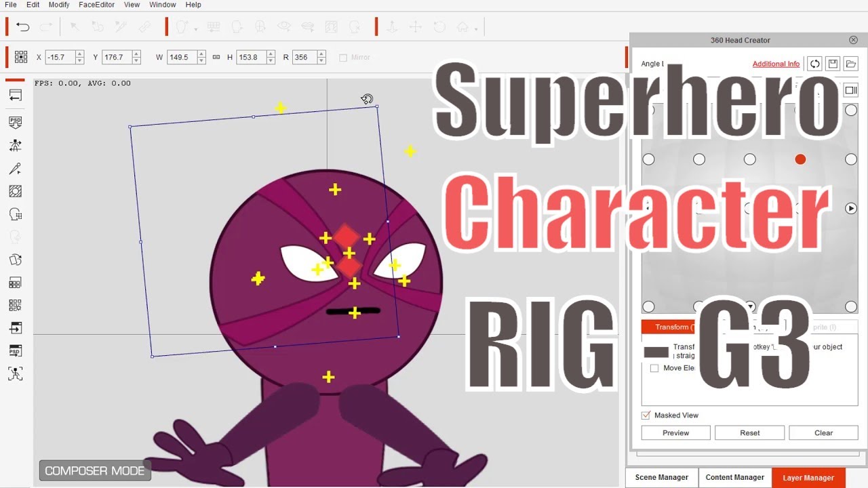Click the pen with arrow icon in sidebar

[15, 168]
